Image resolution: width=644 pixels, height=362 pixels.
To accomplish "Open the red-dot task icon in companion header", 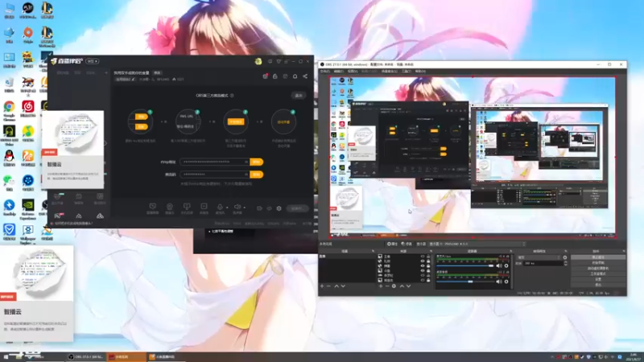I will coord(266,76).
